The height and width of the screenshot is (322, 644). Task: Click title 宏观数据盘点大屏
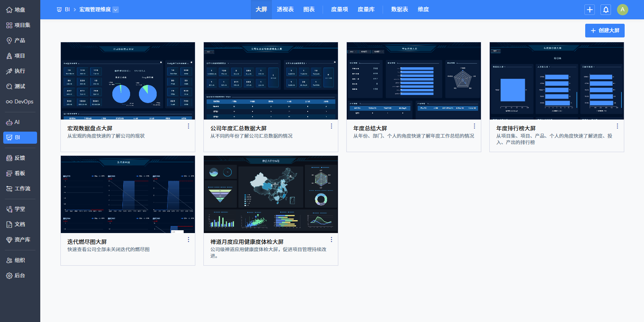pyautogui.click(x=90, y=128)
